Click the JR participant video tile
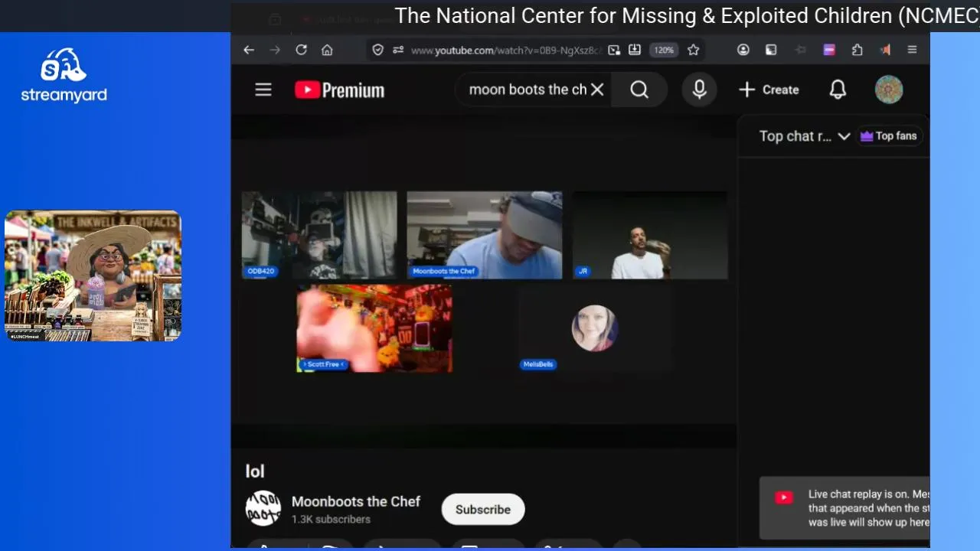Viewport: 980px width, 551px height. (650, 235)
